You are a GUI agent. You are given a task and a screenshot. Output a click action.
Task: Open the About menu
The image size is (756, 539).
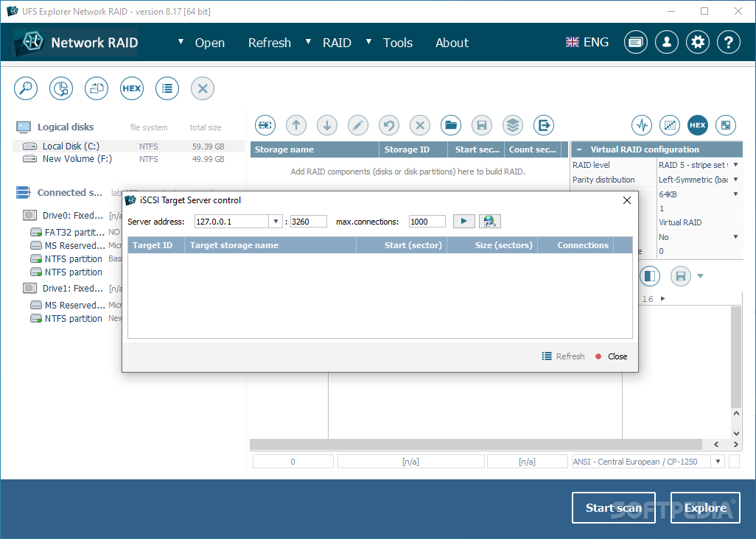coord(452,43)
